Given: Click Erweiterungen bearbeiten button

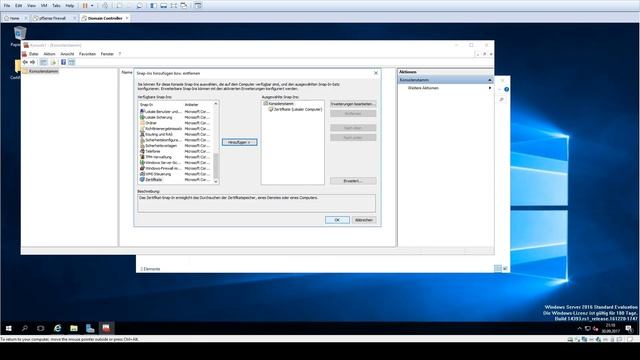Looking at the screenshot, I should (353, 104).
